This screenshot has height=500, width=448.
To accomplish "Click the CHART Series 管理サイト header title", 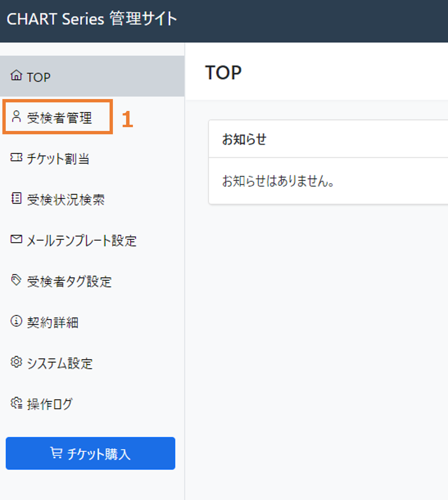I will point(91,19).
